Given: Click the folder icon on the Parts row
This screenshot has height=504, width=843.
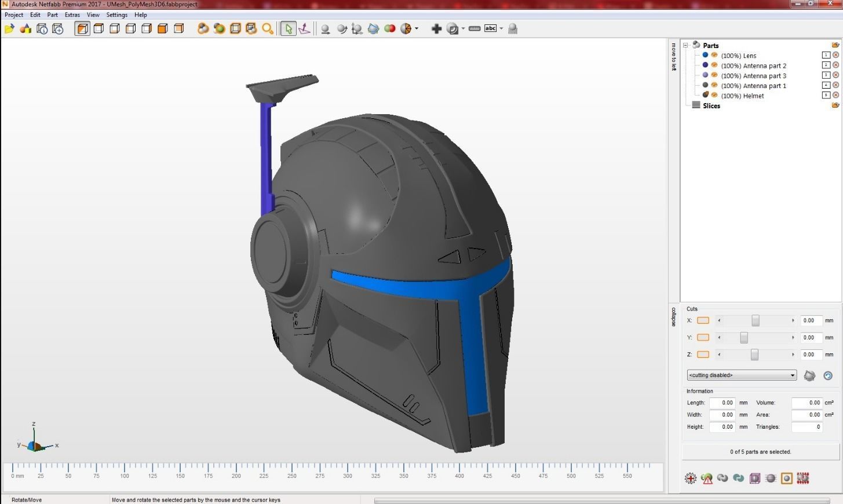Looking at the screenshot, I should click(835, 45).
